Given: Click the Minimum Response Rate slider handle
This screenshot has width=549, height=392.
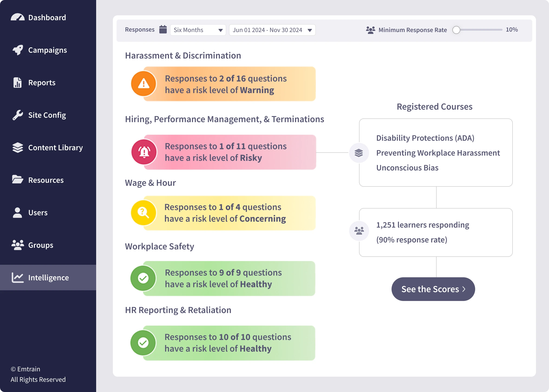Looking at the screenshot, I should (456, 30).
